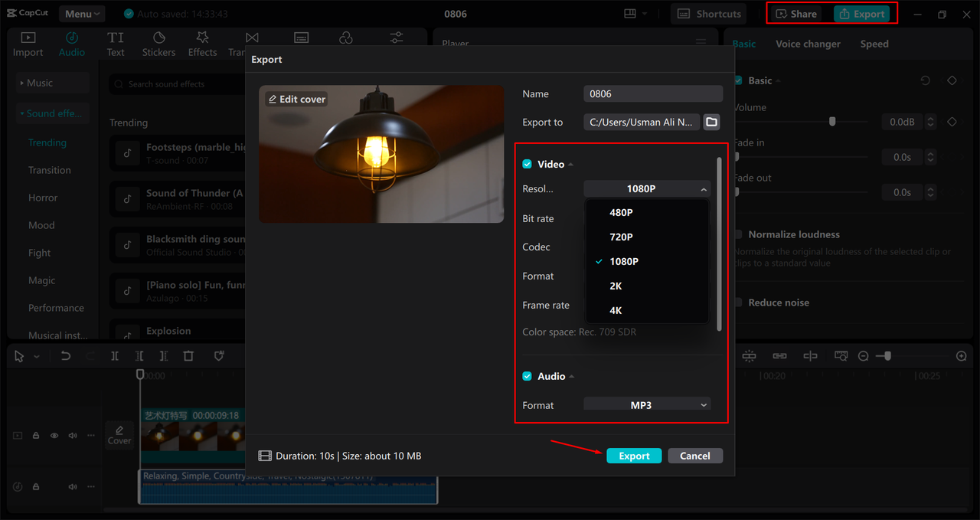
Task: Click the reset icon in Basic panel
Action: coord(926,80)
